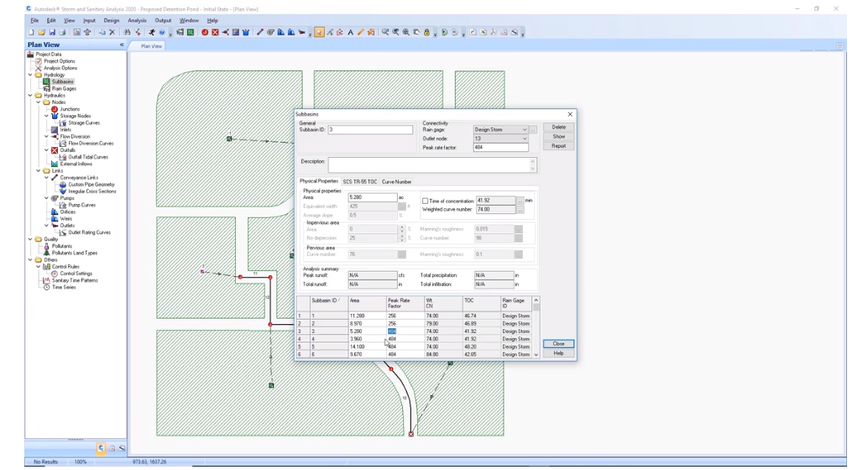Viewport: 868px width, 470px height.
Task: Select the Add Conveyance Link tool
Action: click(260, 33)
